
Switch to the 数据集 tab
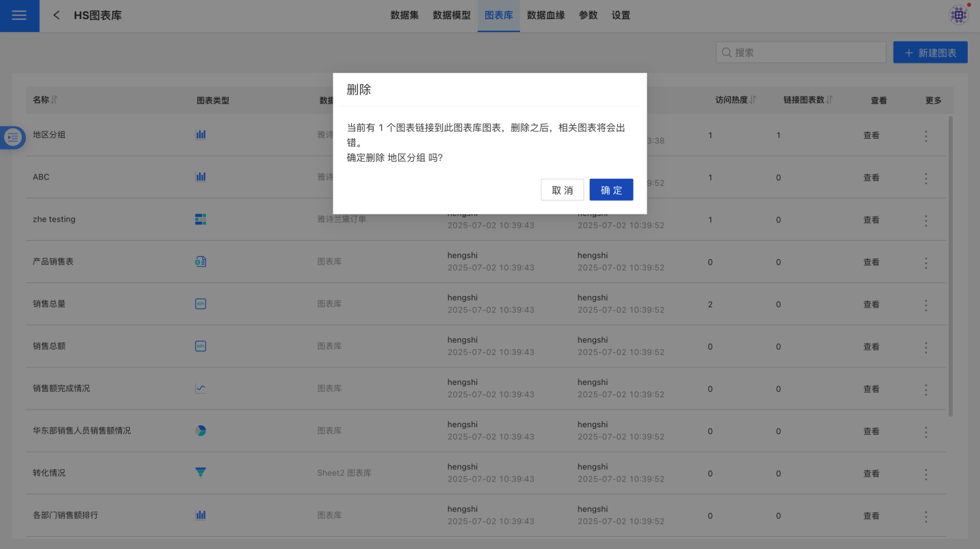tap(404, 15)
